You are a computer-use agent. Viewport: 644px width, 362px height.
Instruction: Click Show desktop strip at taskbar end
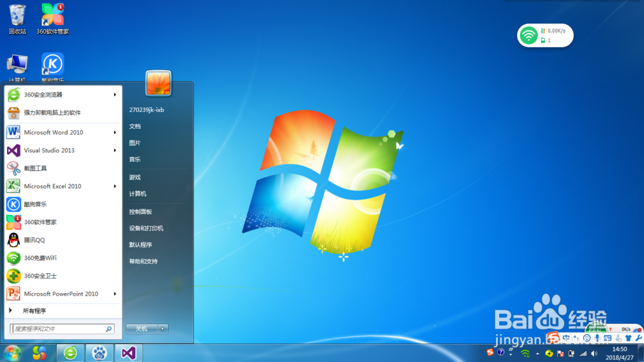point(641,354)
